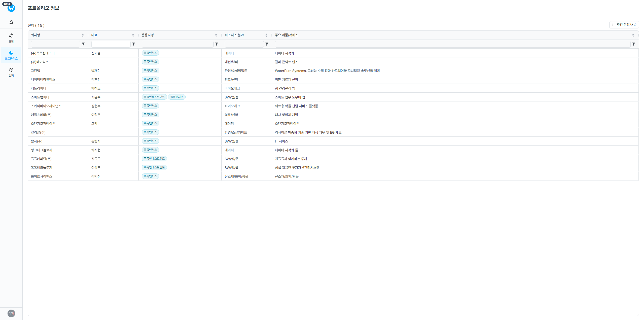Sort by 운용사명 column arrows
Screen dimensions: 644x320
point(216,35)
